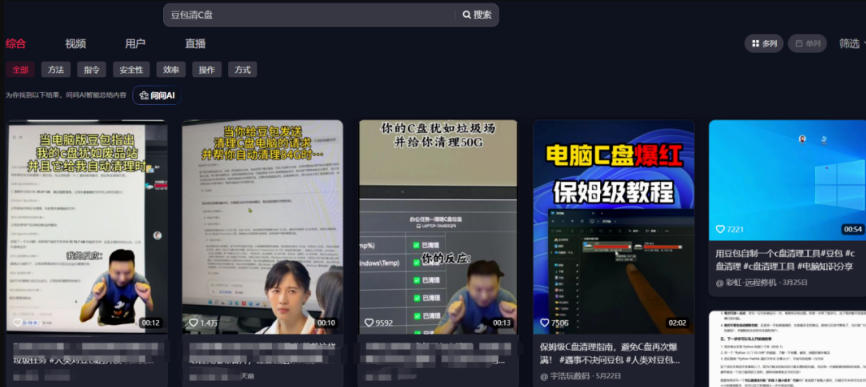Click the 02:02 duration badge
Viewport: 866px width, 387px height.
[x=677, y=323]
